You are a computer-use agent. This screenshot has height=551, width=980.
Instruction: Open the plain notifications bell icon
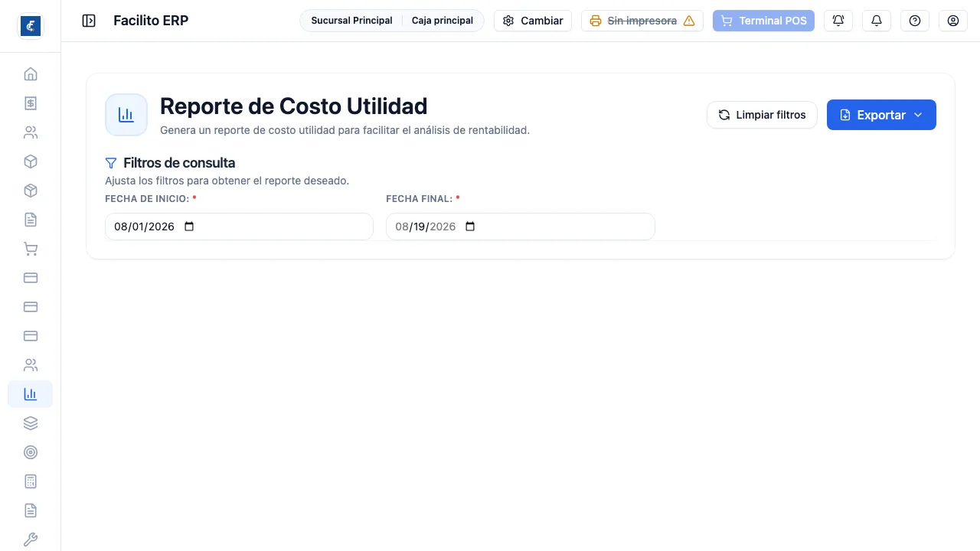tap(877, 21)
